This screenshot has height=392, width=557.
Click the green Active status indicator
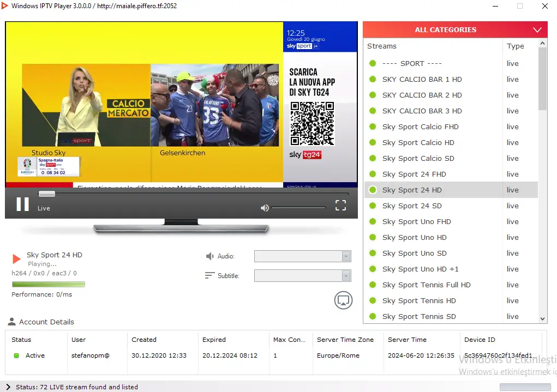point(16,355)
